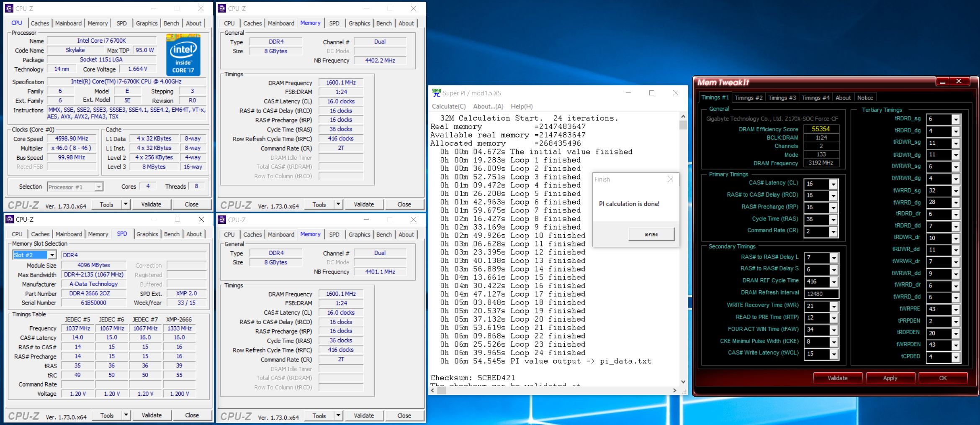This screenshot has height=425, width=980.
Task: Open Mainboard tab in top-left CPU-Z window
Action: [x=68, y=23]
